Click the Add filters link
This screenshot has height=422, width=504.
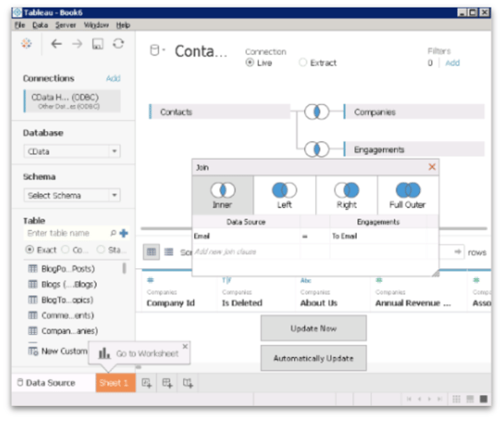point(452,63)
